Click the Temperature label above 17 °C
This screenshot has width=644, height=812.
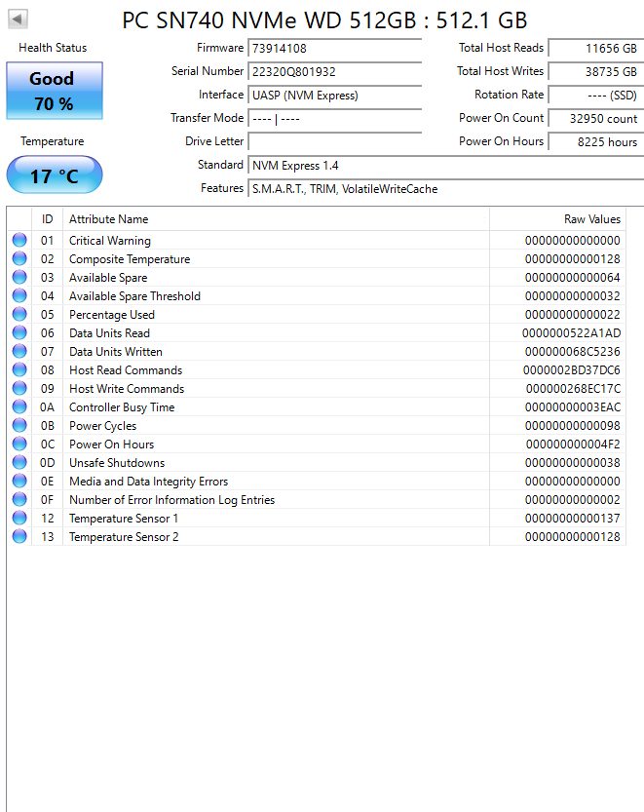53,141
